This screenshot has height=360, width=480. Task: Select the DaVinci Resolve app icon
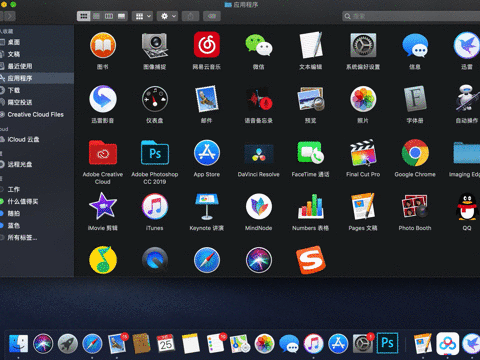point(259,153)
